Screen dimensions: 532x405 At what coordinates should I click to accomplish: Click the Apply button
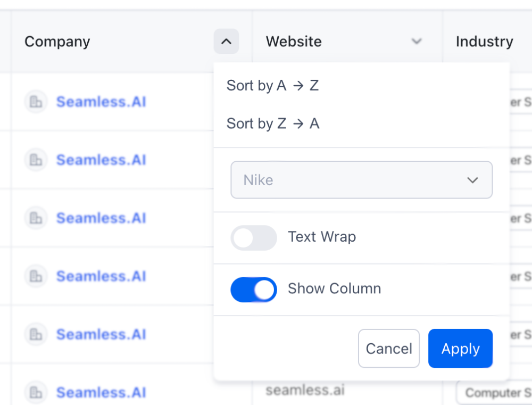[460, 348]
